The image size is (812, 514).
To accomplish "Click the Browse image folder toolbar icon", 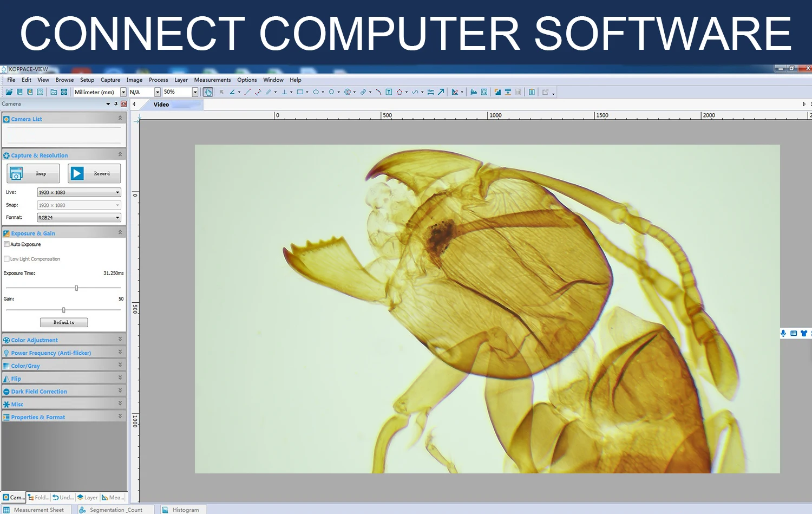I will click(x=54, y=92).
